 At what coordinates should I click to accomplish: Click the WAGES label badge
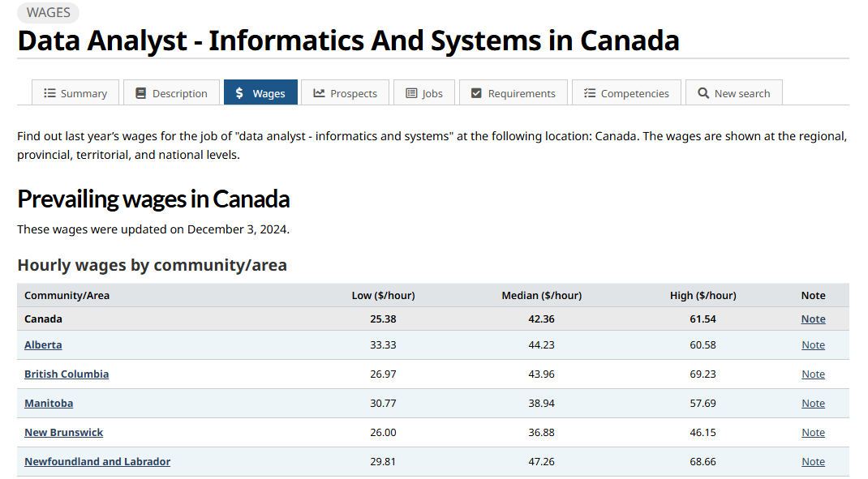point(49,13)
